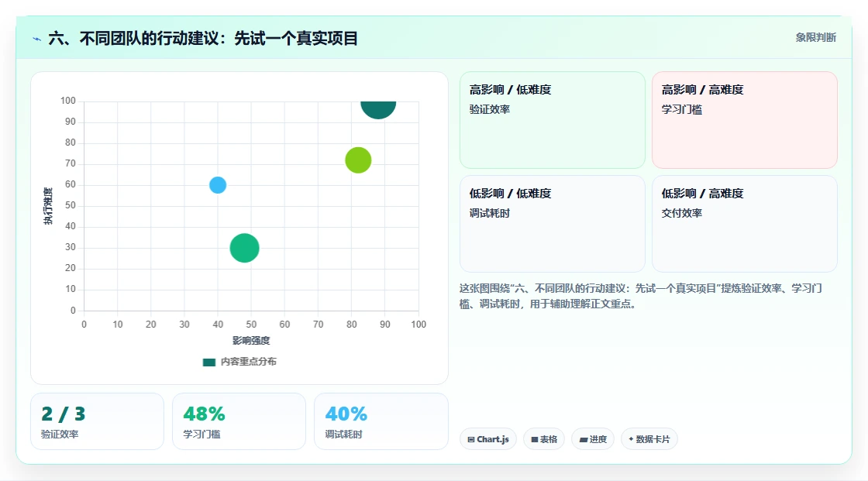
Task: Select the light blue bubble on chart
Action: pyautogui.click(x=218, y=185)
